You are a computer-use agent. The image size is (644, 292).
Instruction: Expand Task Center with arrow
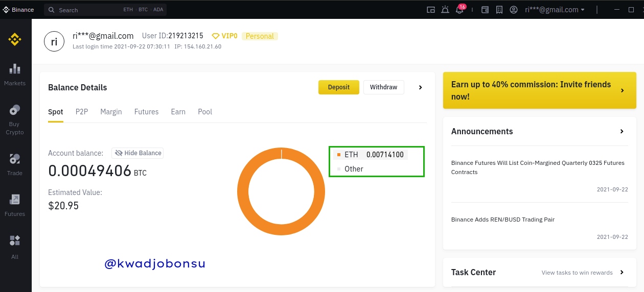click(622, 272)
